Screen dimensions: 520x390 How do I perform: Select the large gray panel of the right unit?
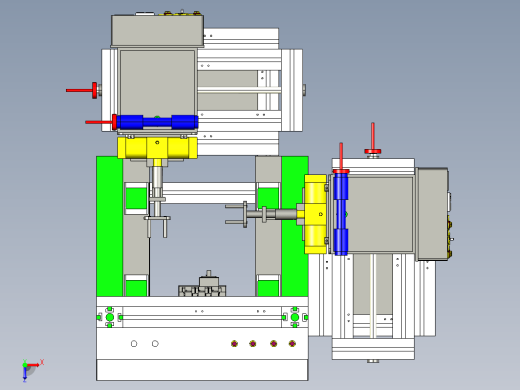click(380, 214)
